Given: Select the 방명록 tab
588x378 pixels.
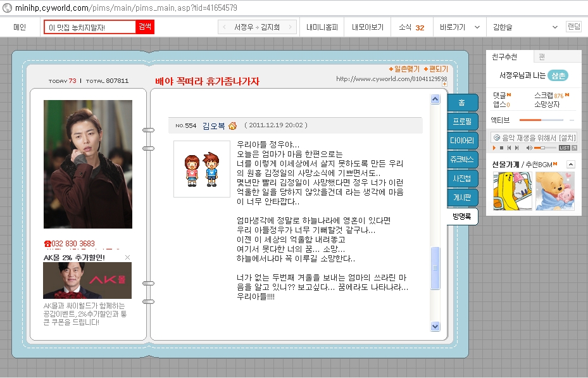Looking at the screenshot, I should pos(462,217).
